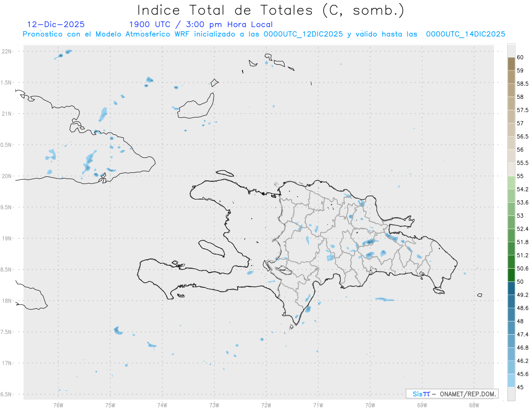
Task: Click the 'Pronostico con el Modelo Atmosferico WRF' line
Action: [x=264, y=34]
